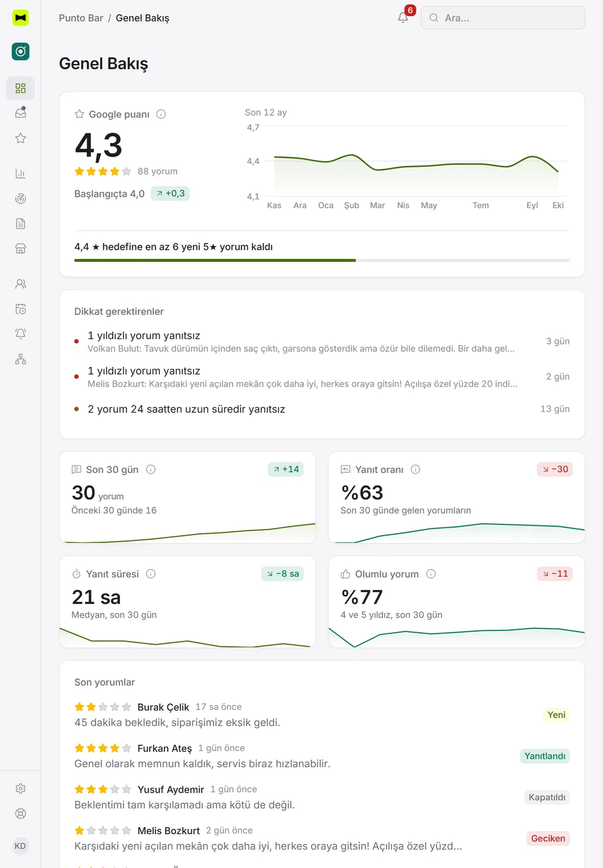
Task: Open the radar icon in sidebar
Action: pyautogui.click(x=21, y=198)
